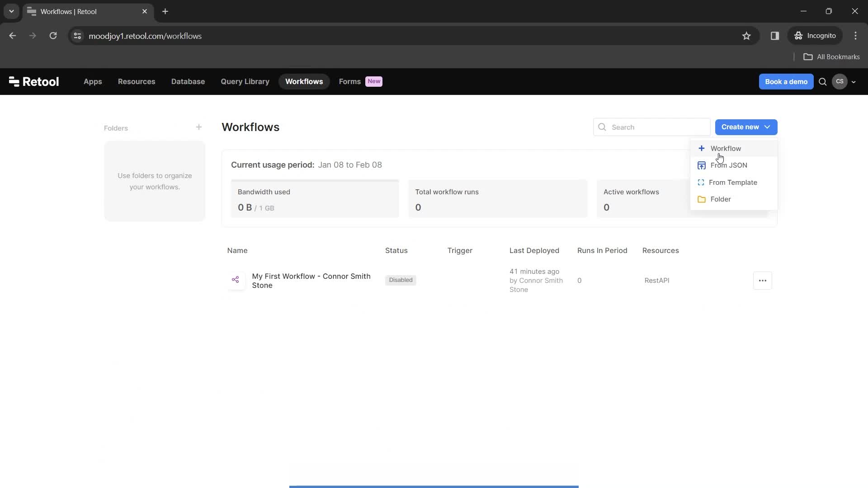Click the workflow share icon next to My First Workflow

pyautogui.click(x=236, y=280)
